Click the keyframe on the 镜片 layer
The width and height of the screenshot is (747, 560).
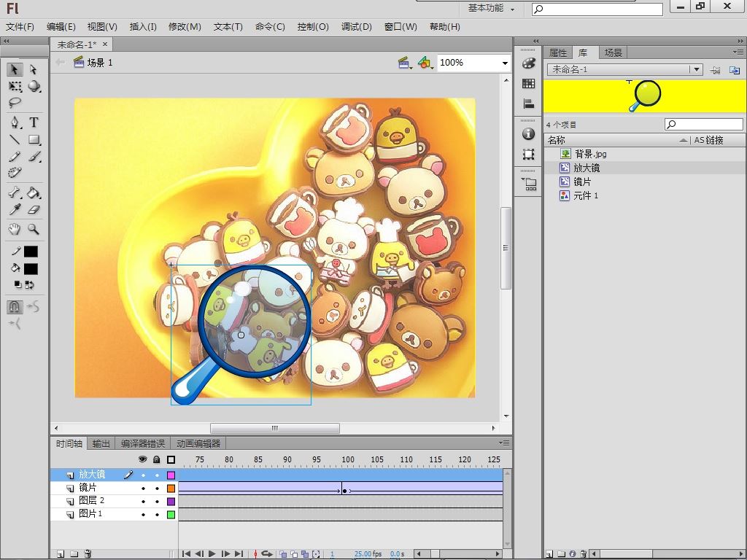click(x=344, y=491)
